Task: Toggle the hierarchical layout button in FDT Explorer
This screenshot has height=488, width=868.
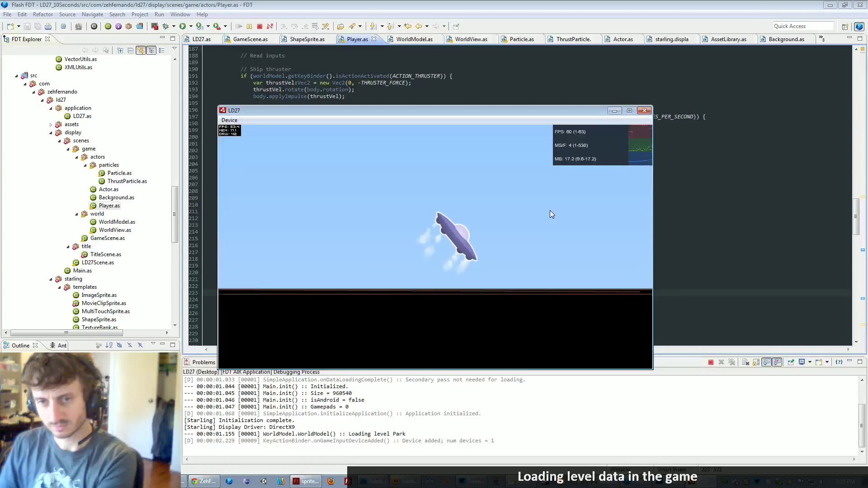Action: (152, 50)
